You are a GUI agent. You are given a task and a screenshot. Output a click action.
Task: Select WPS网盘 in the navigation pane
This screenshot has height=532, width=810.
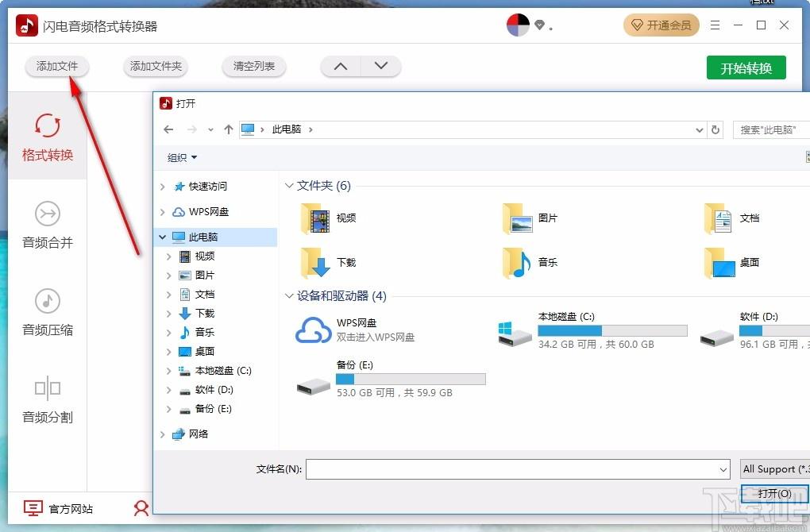(209, 212)
